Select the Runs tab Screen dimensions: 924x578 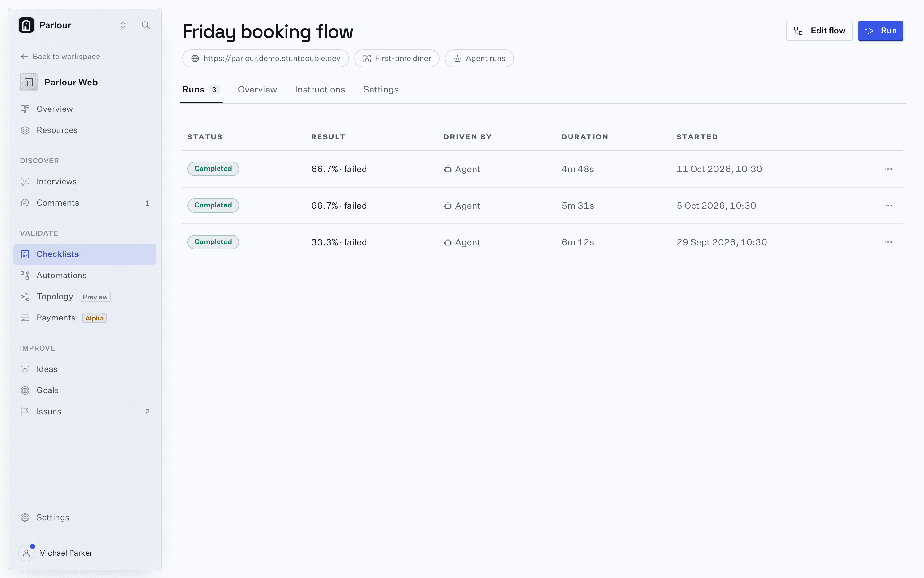[x=201, y=90]
